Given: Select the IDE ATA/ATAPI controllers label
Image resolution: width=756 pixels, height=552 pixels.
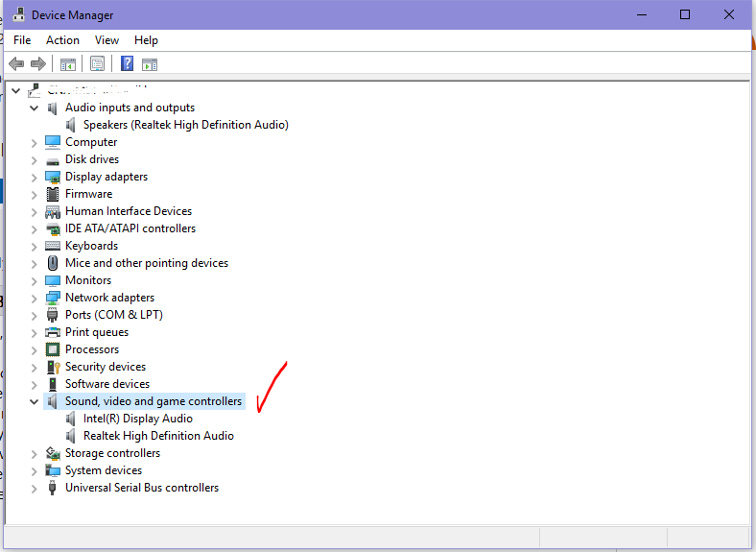Looking at the screenshot, I should [x=130, y=228].
